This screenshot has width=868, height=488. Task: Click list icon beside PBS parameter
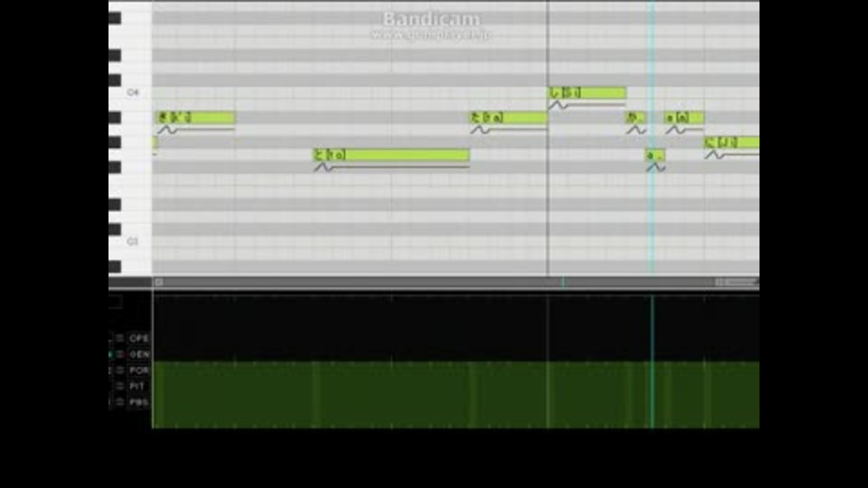pos(120,402)
